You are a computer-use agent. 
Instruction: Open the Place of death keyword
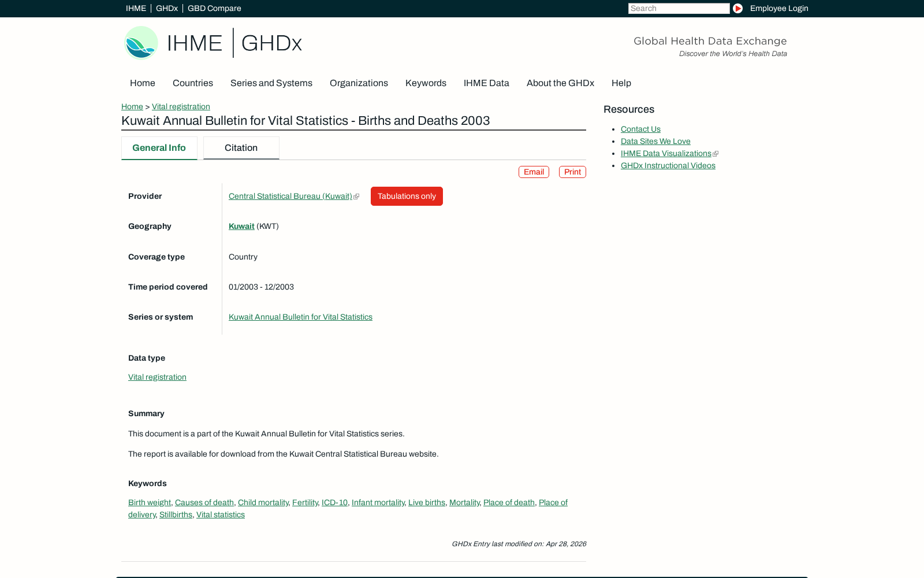tap(509, 503)
